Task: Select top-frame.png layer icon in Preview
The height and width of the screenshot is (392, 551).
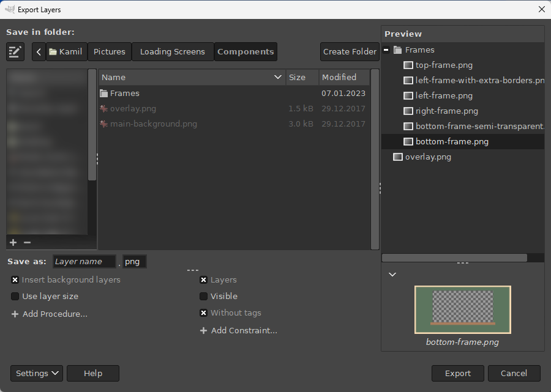Action: pos(408,65)
